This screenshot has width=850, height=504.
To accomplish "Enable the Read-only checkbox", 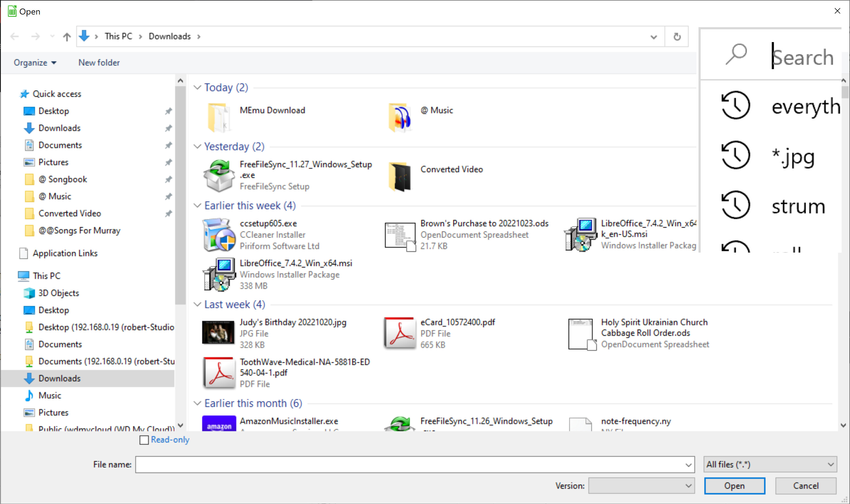I will coord(144,440).
